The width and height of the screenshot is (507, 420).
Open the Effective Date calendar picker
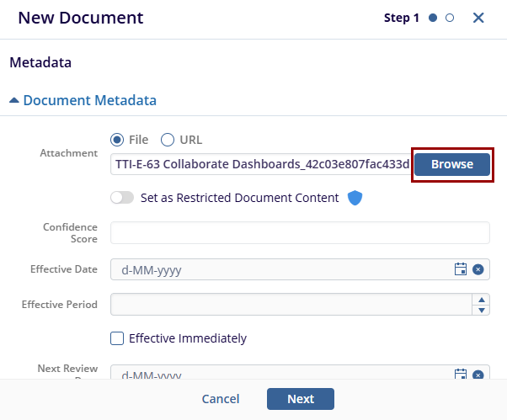pyautogui.click(x=460, y=269)
